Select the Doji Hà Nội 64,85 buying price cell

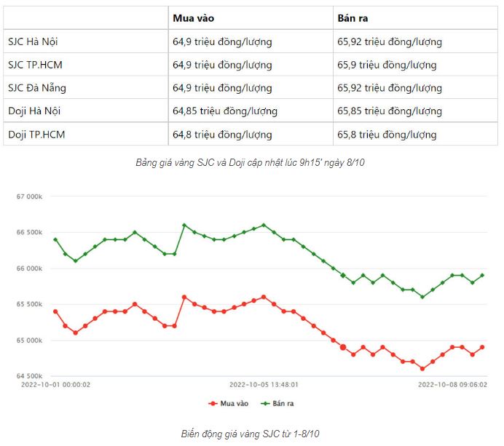[224, 111]
